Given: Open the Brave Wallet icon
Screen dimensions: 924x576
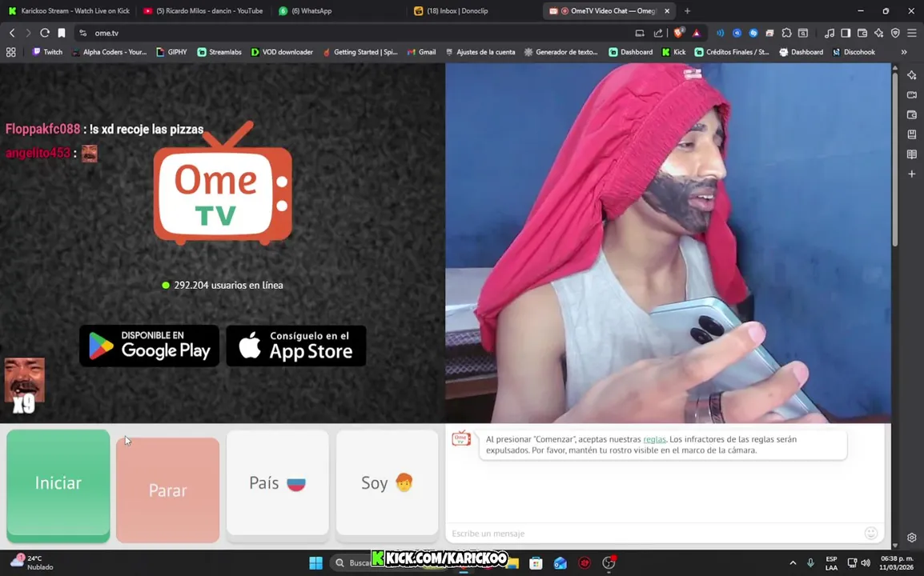Looking at the screenshot, I should [x=862, y=33].
